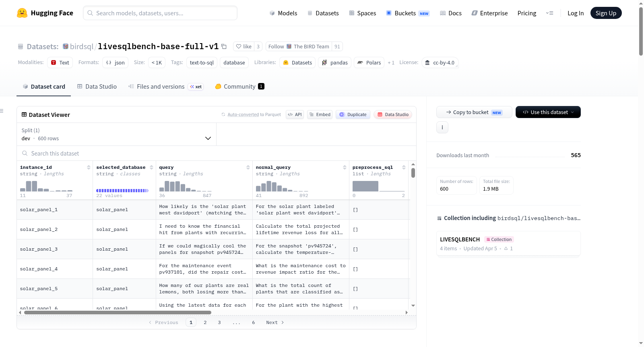The image size is (644, 347).
Task: Click the instance_id histogram bars
Action: pyautogui.click(x=46, y=186)
